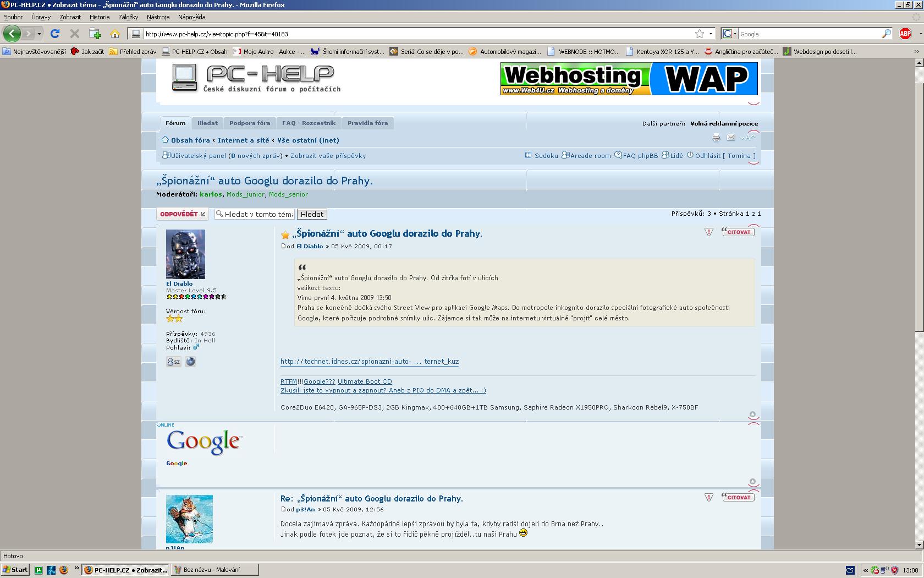Email topic to a friend icon
This screenshot has height=578, width=924.
[x=731, y=138]
